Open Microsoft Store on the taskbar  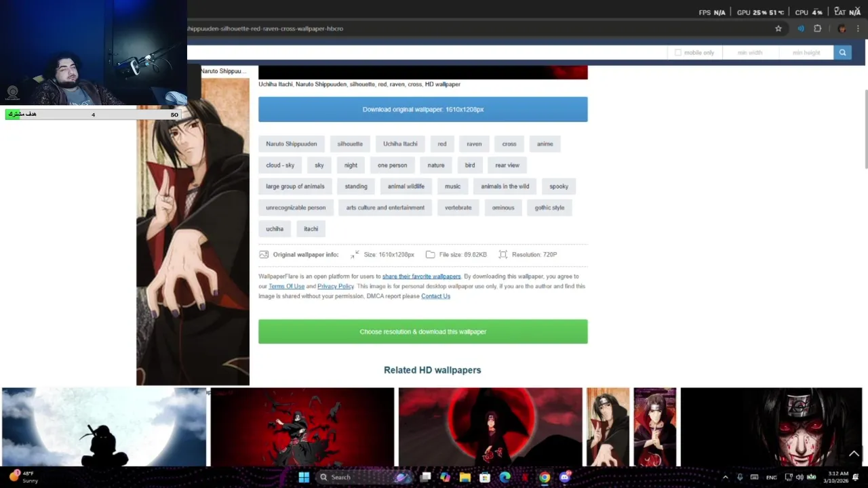click(485, 477)
